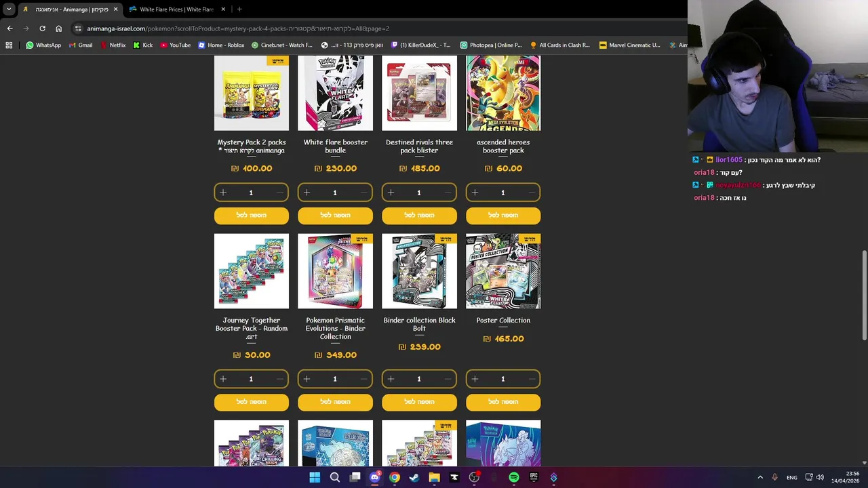Open the apps grid in bookmarks bar
The height and width of the screenshot is (488, 868).
[9, 45]
